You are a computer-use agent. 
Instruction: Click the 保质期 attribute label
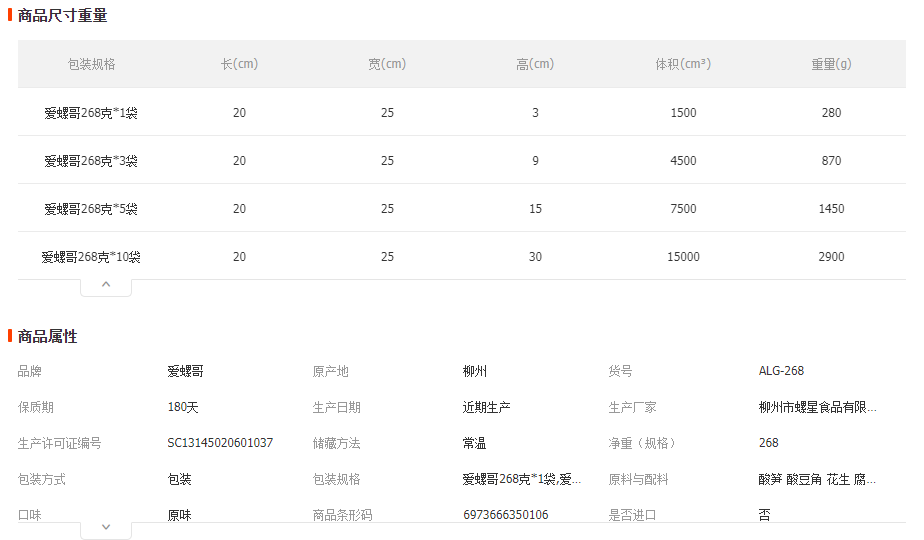36,407
